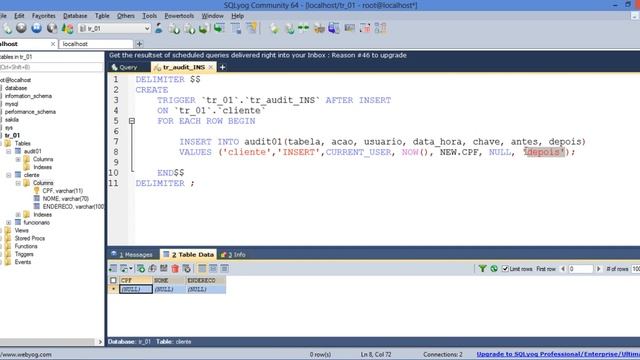Screen dimensions: 640x360
Task: Open the Favorites menu
Action: (x=44, y=16)
